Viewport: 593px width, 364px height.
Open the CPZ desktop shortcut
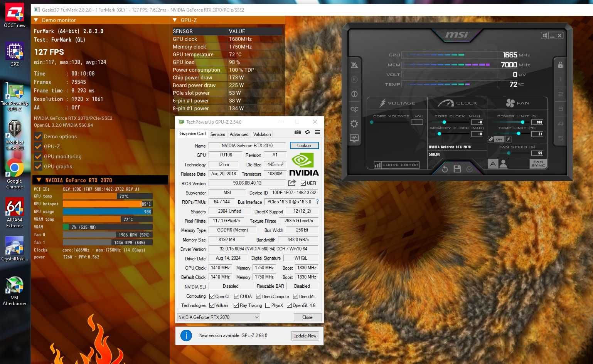15,54
